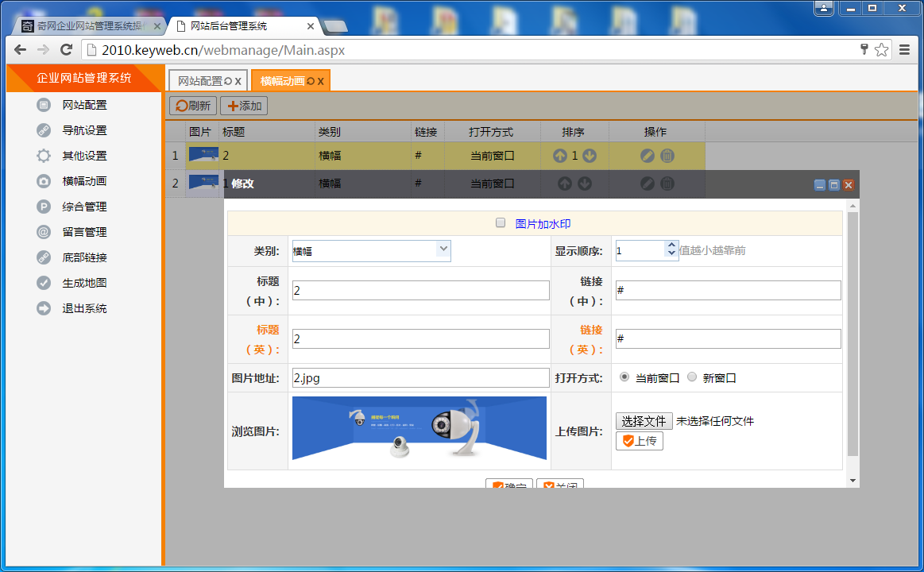924x572 pixels.
Task: Edit banner row 1 with pencil icon
Action: point(647,156)
